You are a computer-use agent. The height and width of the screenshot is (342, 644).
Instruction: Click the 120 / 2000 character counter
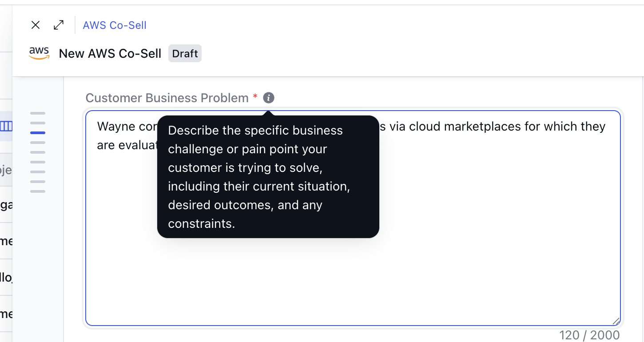(590, 335)
